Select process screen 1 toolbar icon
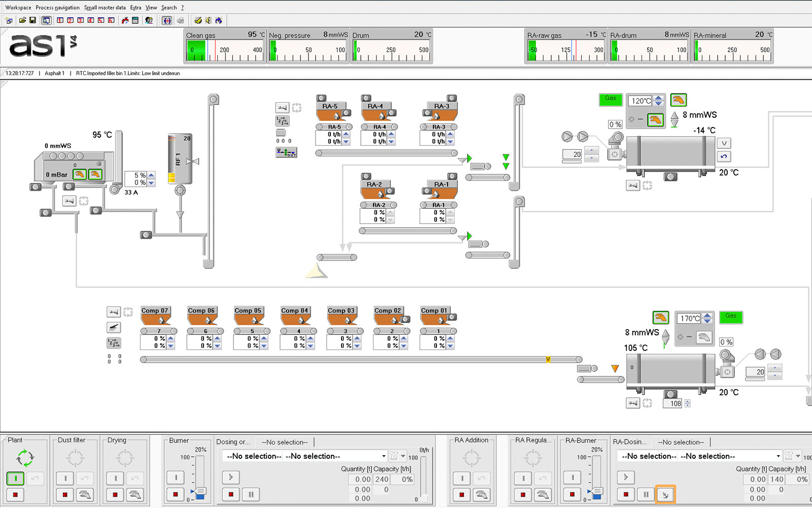Viewport: 812px width, 508px height. tap(60, 20)
